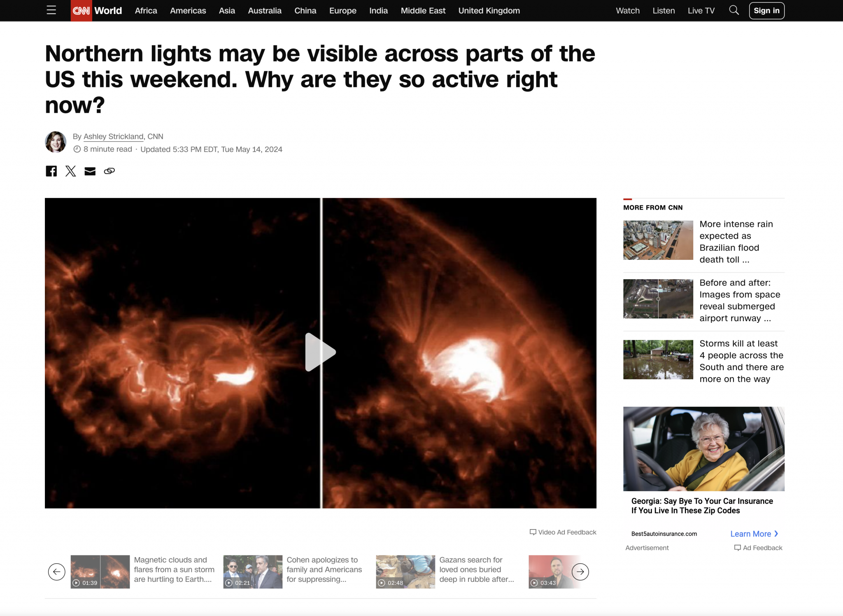This screenshot has height=616, width=843.
Task: Open Storms kill at least 4 story
Action: point(741,361)
